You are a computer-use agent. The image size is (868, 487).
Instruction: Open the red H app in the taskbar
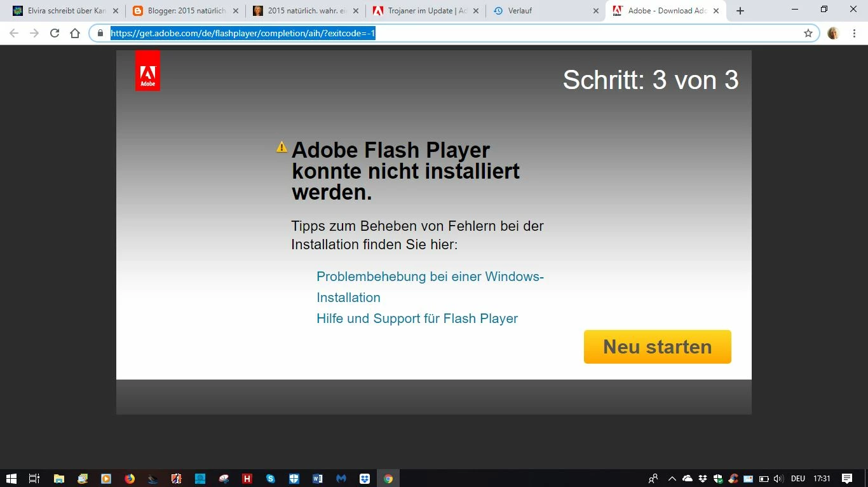[247, 479]
